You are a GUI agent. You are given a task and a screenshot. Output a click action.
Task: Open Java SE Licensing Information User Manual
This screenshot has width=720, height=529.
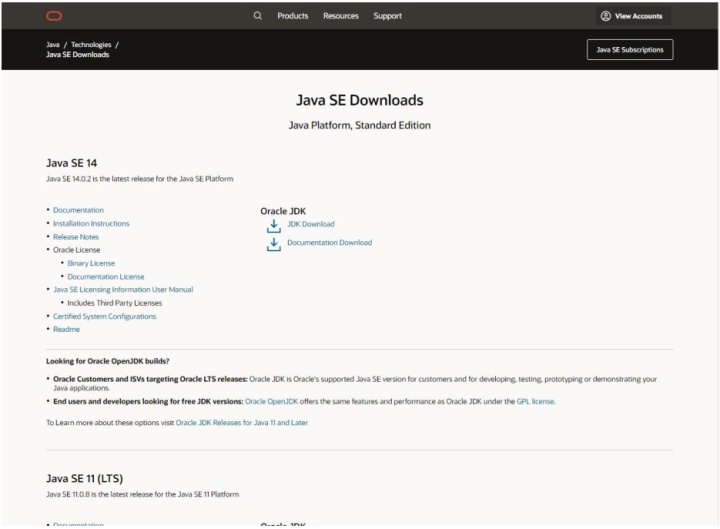pyautogui.click(x=123, y=289)
